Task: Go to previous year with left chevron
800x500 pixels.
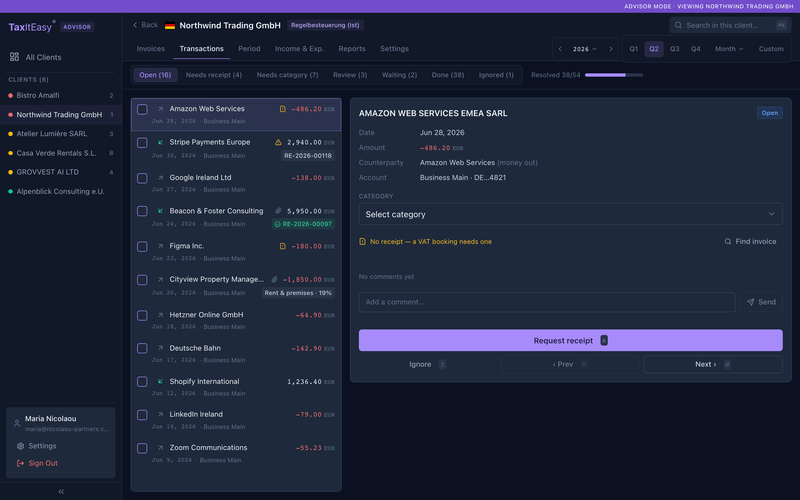Action: [560, 49]
